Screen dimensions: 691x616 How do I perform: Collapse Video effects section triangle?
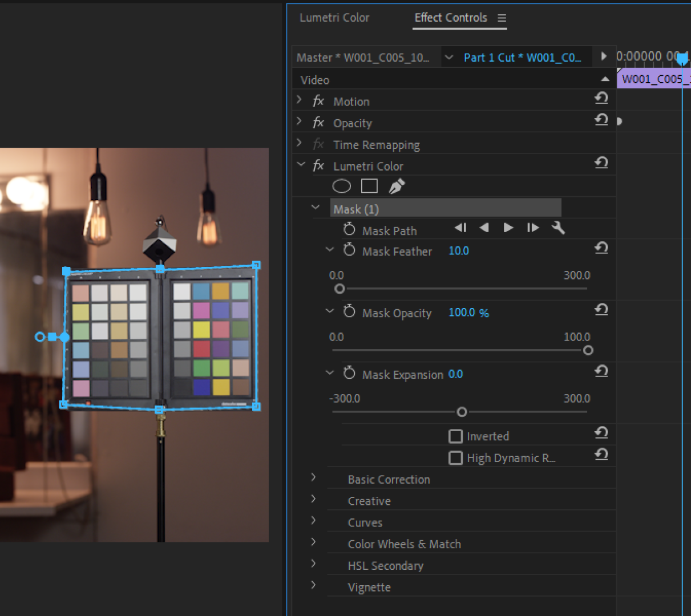[x=605, y=79]
